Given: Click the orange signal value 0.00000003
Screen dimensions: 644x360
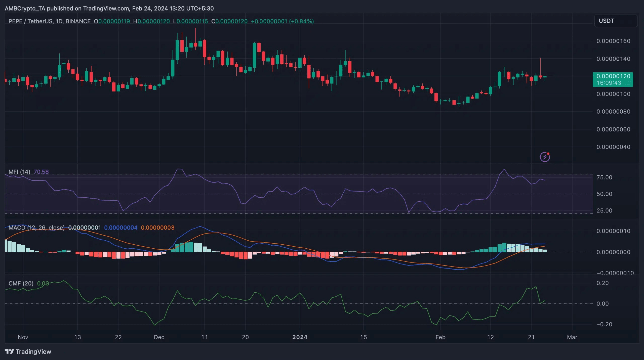Looking at the screenshot, I should (157, 228).
